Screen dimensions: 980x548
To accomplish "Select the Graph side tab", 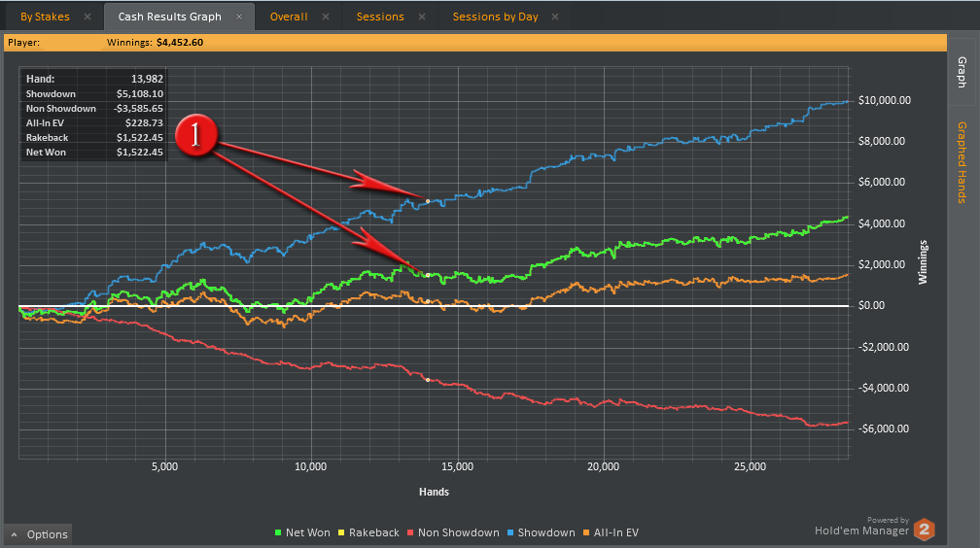I will tap(962, 74).
